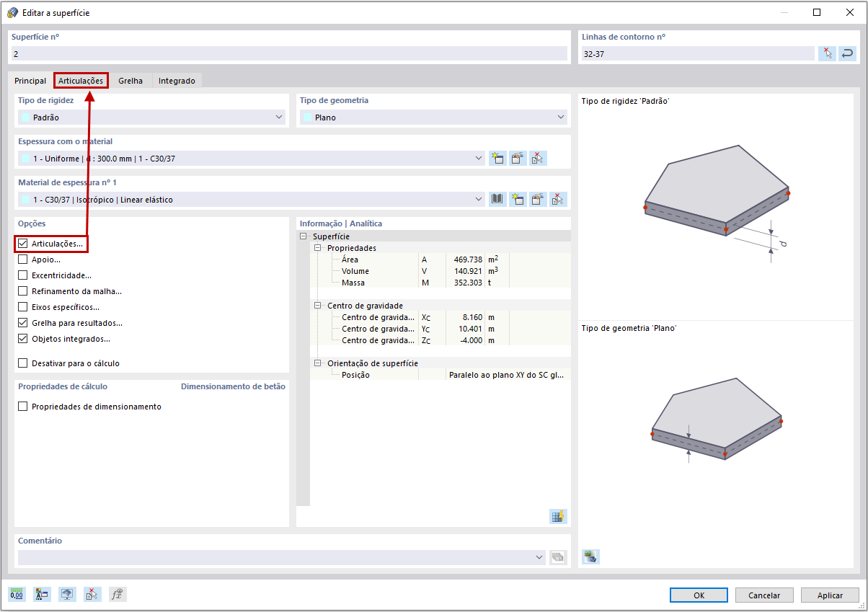Click the Posição row value text
Screen dimensions: 868x612
[506, 375]
